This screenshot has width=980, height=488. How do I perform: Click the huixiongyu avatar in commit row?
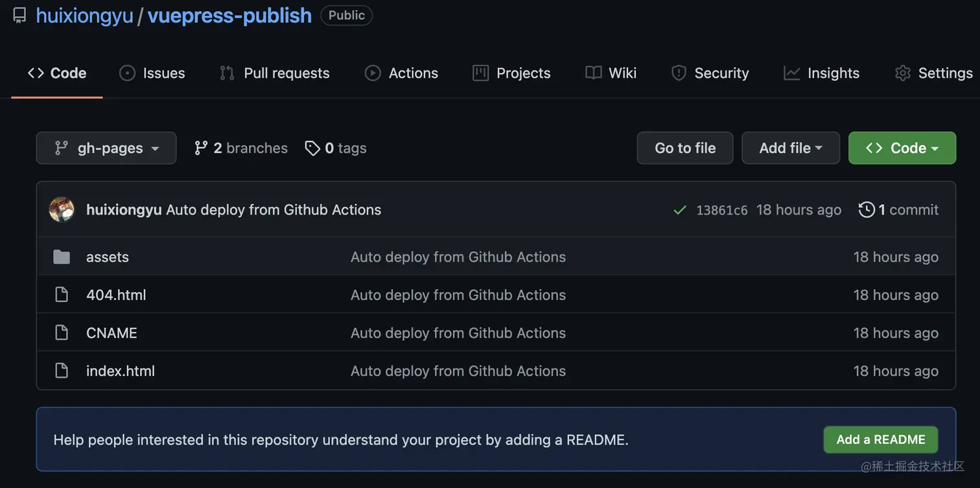pos(62,209)
